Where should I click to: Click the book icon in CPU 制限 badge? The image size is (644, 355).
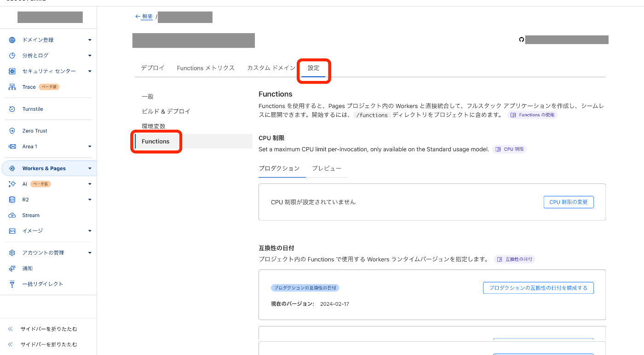pyautogui.click(x=498, y=149)
